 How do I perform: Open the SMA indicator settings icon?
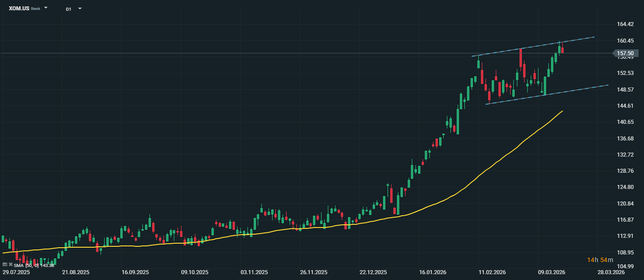pos(4,265)
